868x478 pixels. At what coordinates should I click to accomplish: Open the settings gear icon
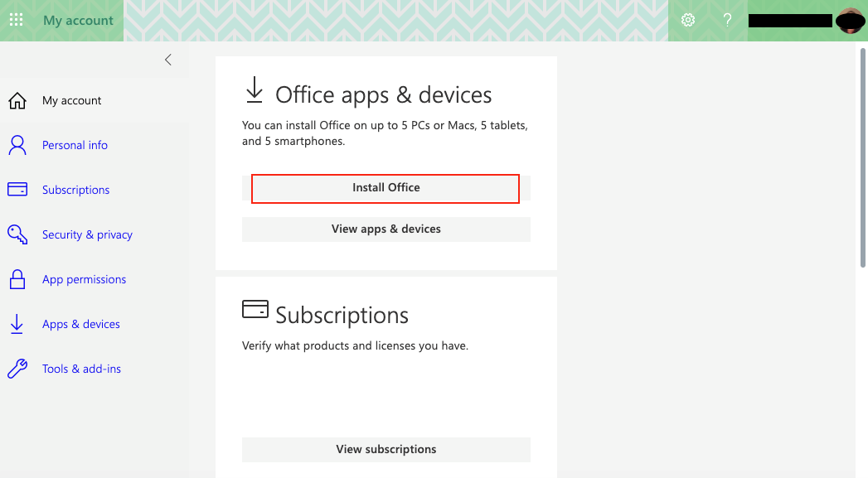click(687, 21)
